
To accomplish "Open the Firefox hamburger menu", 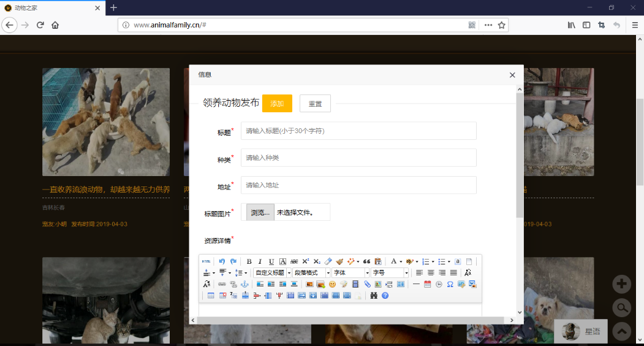I will (635, 25).
